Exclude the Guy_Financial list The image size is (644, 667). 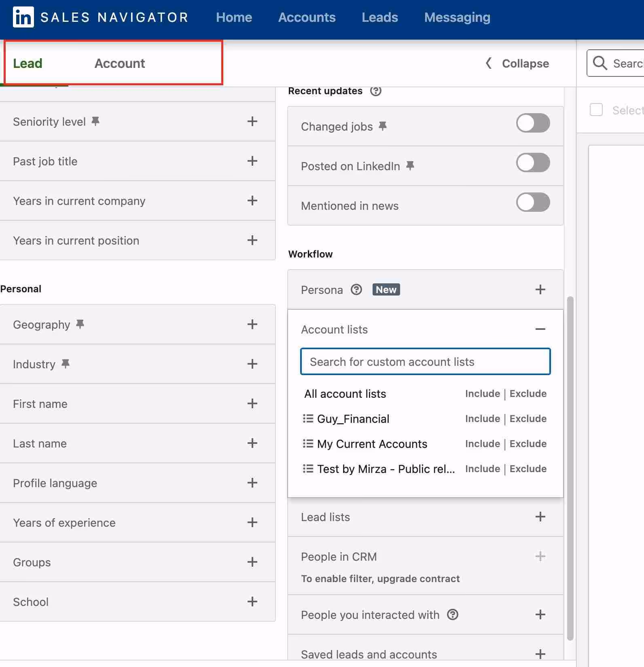pyautogui.click(x=528, y=418)
